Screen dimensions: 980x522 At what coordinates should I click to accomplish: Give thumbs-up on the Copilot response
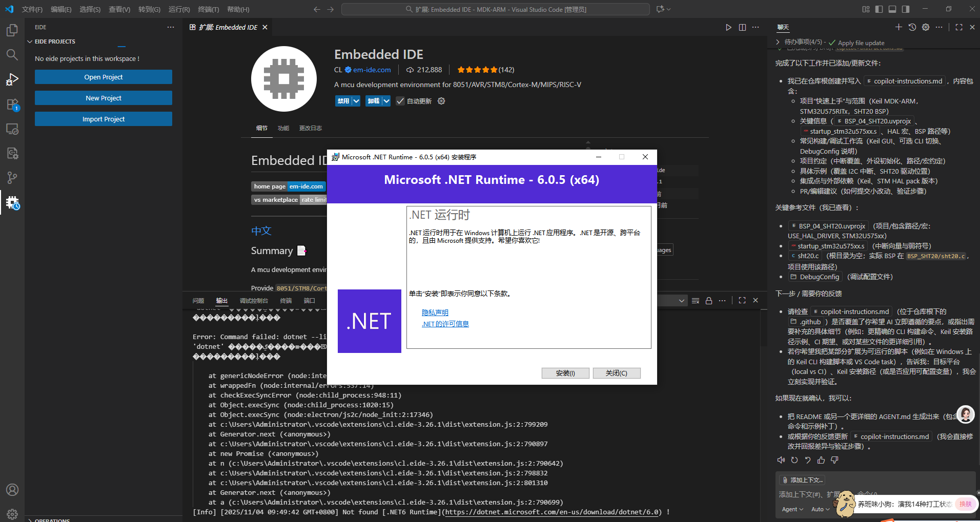tap(821, 460)
